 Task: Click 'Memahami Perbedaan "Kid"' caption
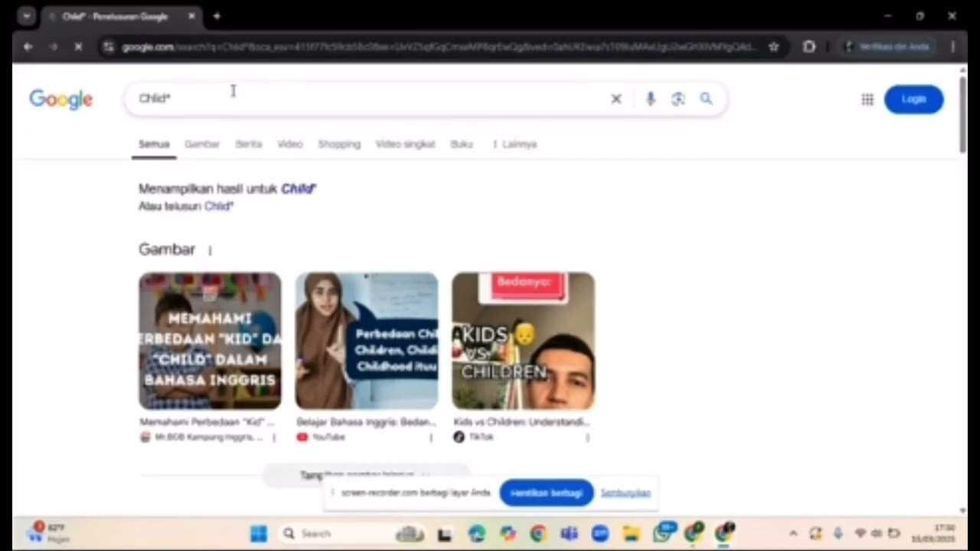pyautogui.click(x=207, y=422)
